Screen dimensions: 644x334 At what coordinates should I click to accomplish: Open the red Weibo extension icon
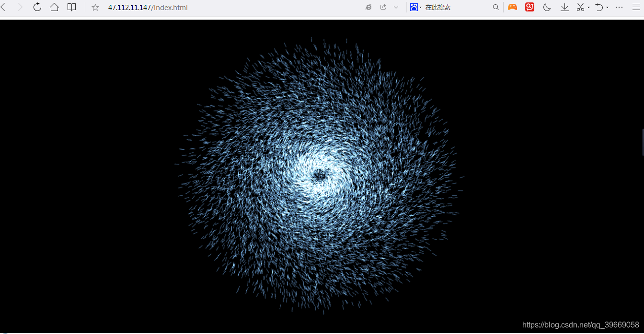click(530, 7)
